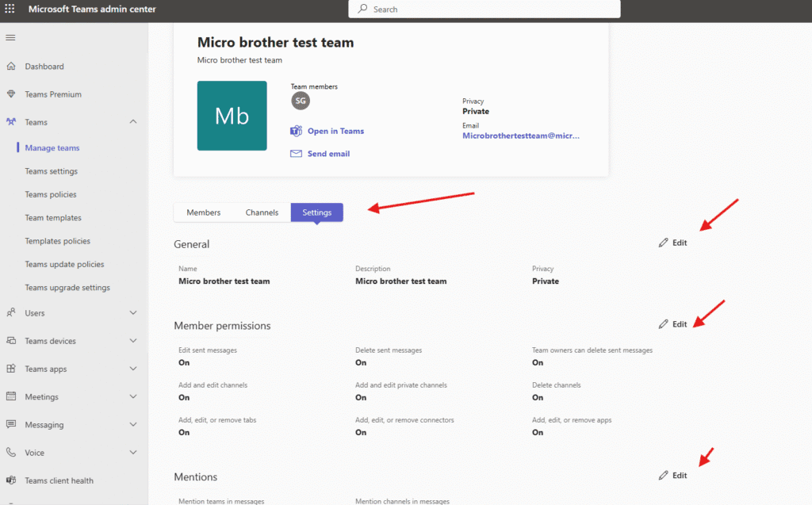This screenshot has height=505, width=812.
Task: Edit the Member permissions section
Action: 673,324
